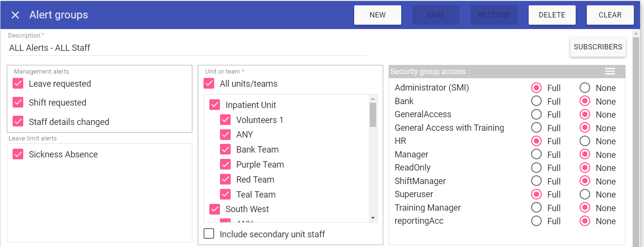The width and height of the screenshot is (644, 247).
Task: Open the Security group access hamburger menu
Action: (610, 71)
